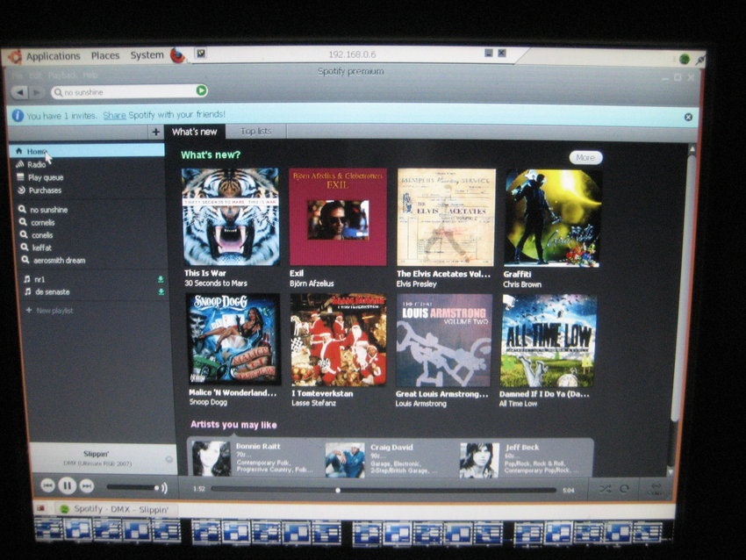746x560 pixels.
Task: Open the 'nr1' playlist
Action: (39, 279)
